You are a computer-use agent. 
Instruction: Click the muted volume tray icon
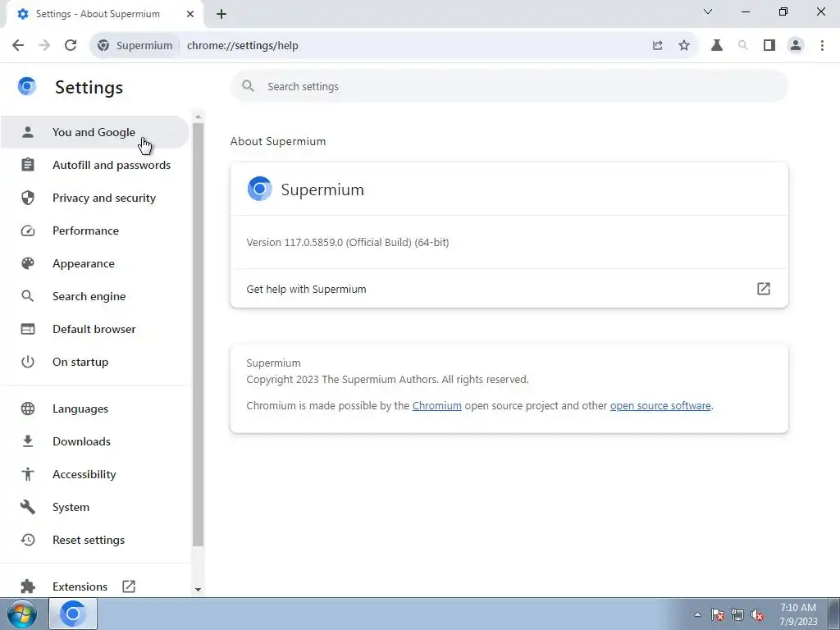coord(757,615)
